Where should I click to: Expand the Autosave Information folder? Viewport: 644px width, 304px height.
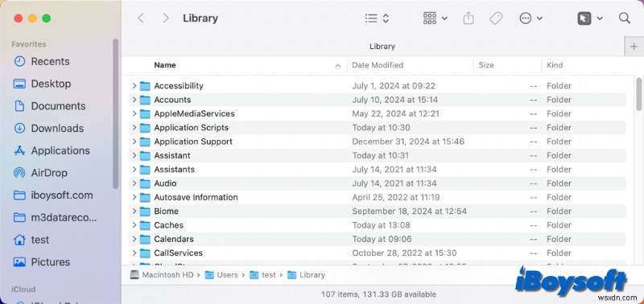pos(134,197)
